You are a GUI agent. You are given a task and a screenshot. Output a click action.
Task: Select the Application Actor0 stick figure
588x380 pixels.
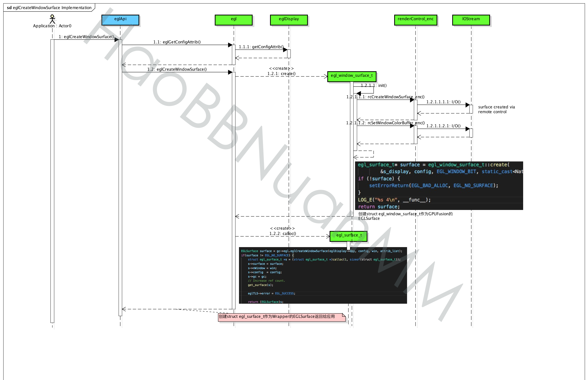point(52,19)
